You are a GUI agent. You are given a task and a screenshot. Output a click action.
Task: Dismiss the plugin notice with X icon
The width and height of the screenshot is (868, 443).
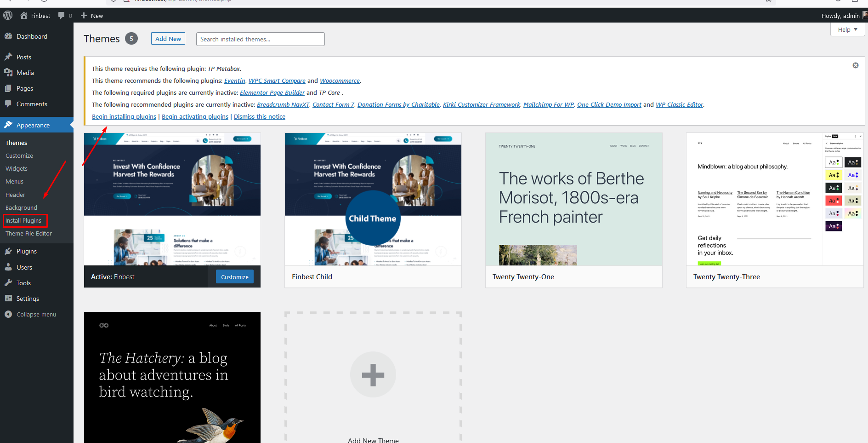click(x=855, y=65)
